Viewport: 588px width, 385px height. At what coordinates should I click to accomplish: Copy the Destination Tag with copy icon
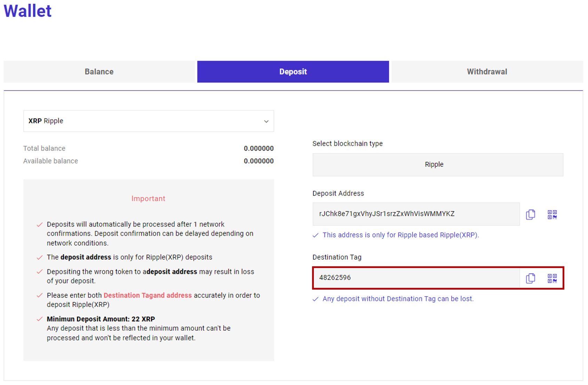click(530, 278)
